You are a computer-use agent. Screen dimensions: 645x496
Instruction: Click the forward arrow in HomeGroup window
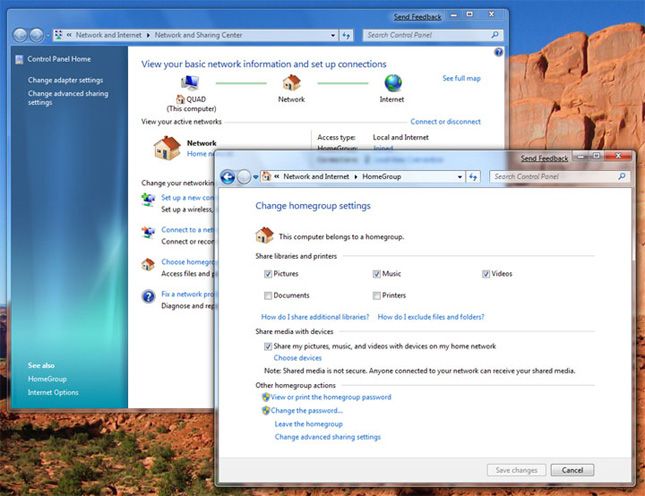pos(244,177)
